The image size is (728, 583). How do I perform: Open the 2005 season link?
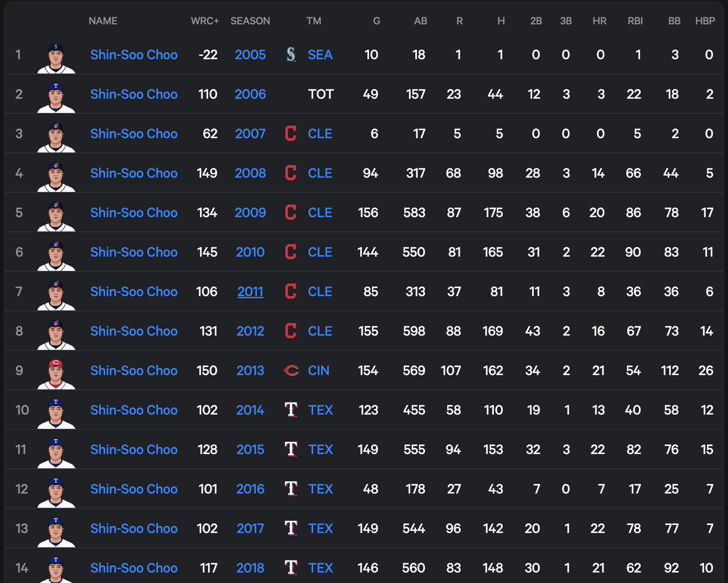[x=250, y=55]
